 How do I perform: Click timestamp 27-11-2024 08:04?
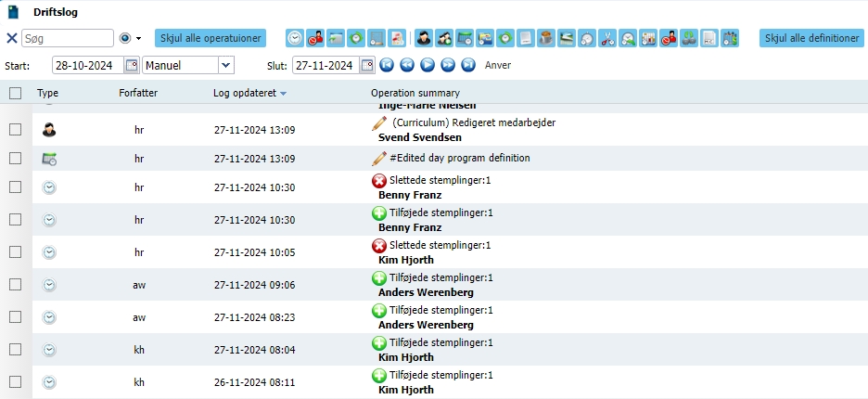coord(255,350)
